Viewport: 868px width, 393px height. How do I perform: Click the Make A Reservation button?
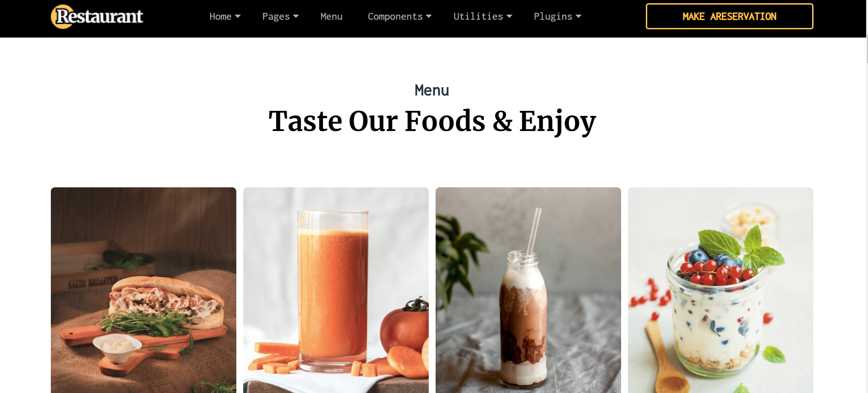(729, 16)
